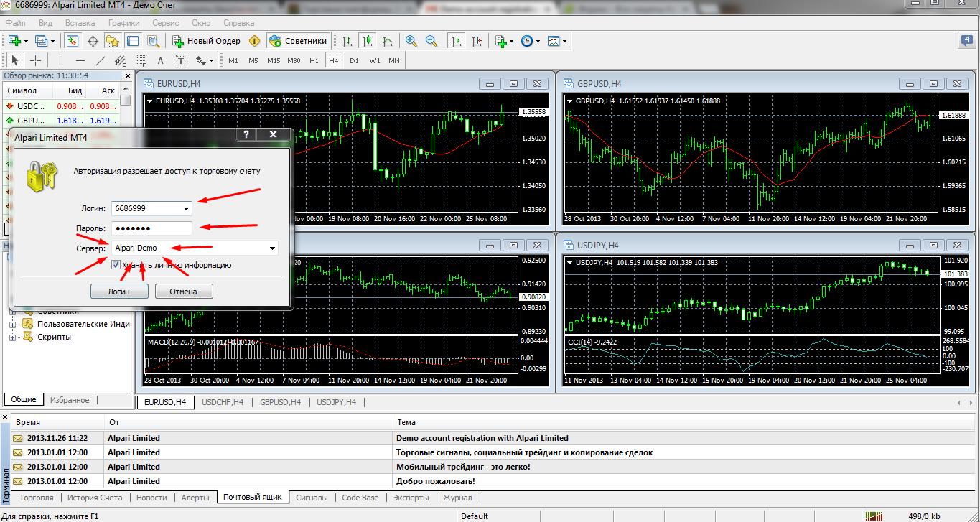The image size is (980, 522).
Task: Switch to the GBPUSD,H4 chart tab
Action: (280, 402)
